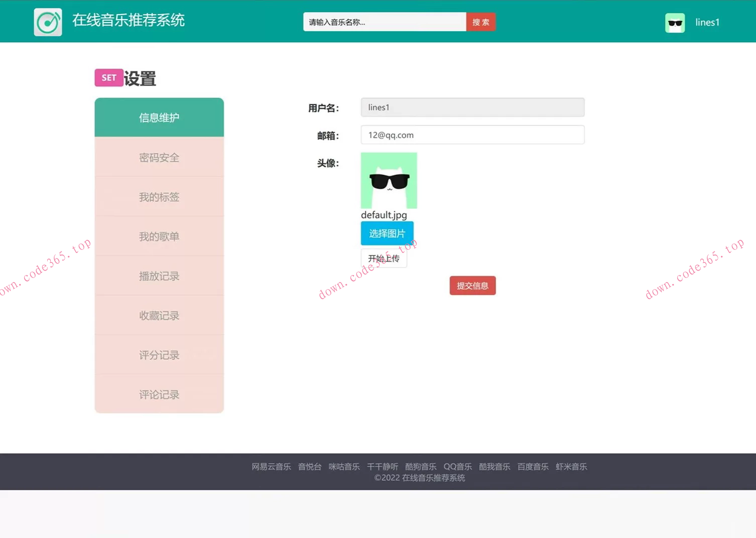The width and height of the screenshot is (756, 538).
Task: Click the SET badge icon next to 设置
Action: 108,77
